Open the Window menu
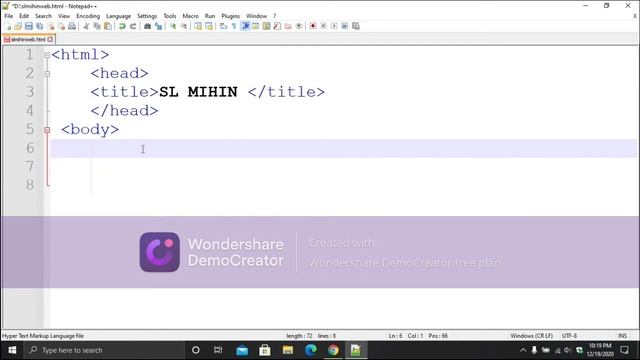640x360 pixels. tap(256, 16)
